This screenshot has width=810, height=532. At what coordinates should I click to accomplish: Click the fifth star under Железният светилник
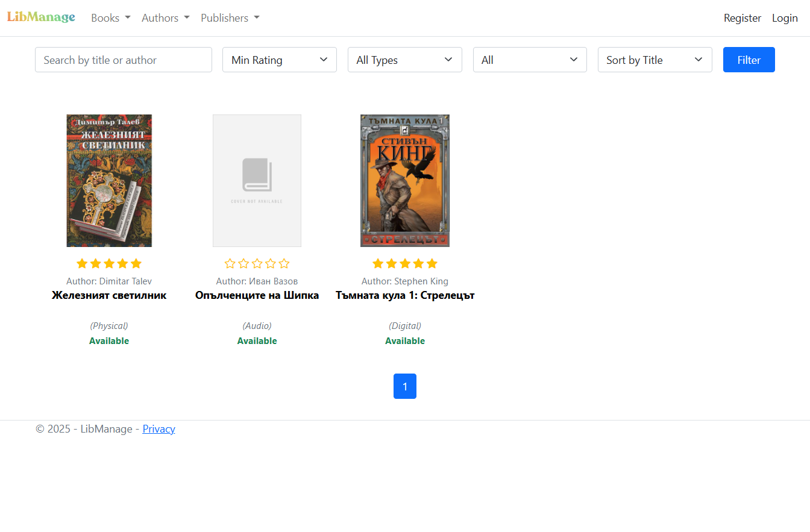click(136, 263)
